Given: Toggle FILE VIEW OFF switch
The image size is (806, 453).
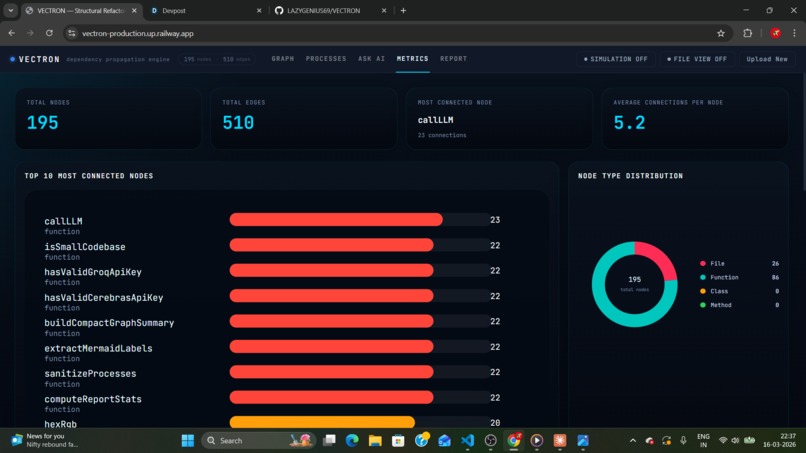Looking at the screenshot, I should 697,59.
